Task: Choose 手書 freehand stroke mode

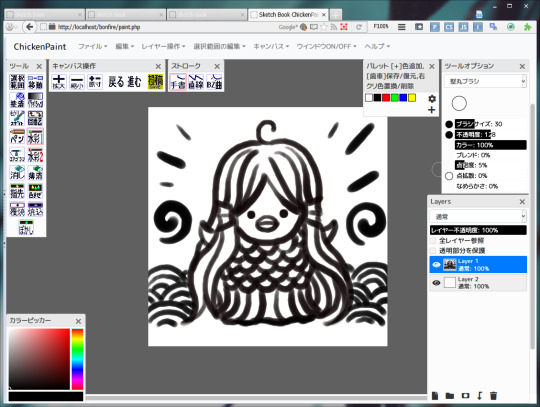Action: point(178,82)
